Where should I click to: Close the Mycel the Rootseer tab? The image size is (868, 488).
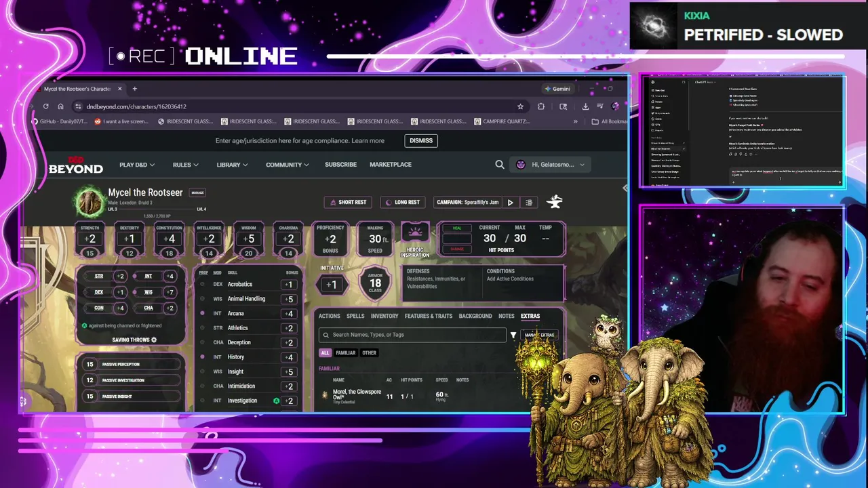119,89
